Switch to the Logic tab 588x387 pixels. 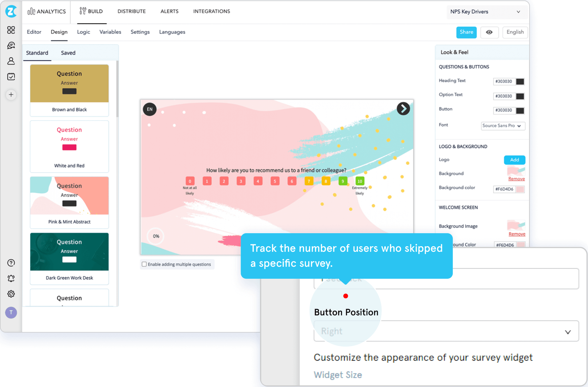click(83, 32)
